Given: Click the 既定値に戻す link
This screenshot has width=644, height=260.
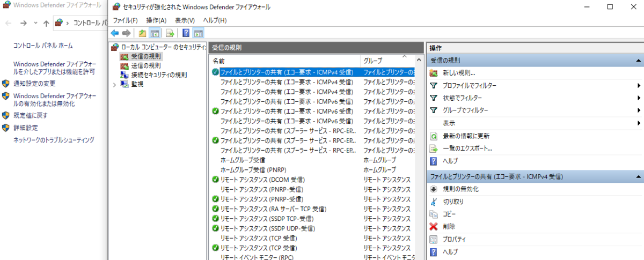Looking at the screenshot, I should [x=31, y=115].
